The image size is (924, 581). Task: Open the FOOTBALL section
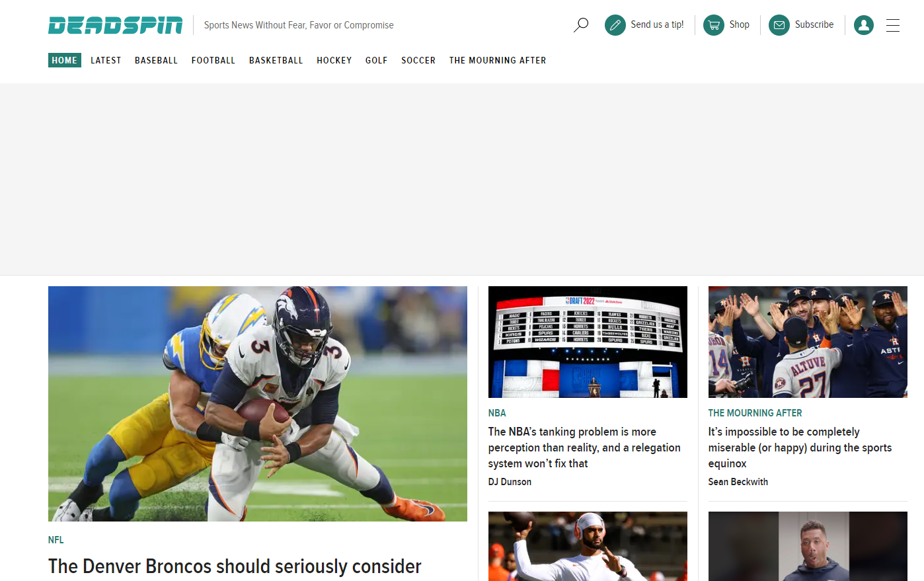213,60
